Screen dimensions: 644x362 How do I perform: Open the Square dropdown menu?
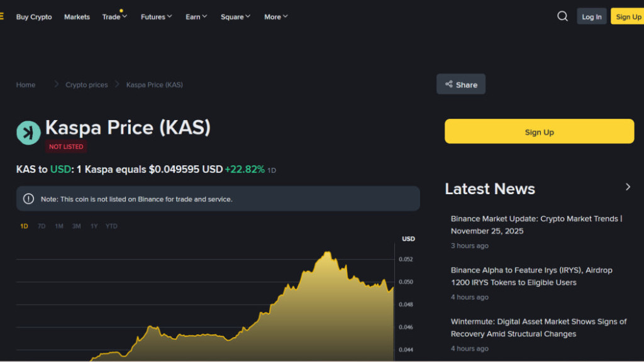[x=235, y=17]
